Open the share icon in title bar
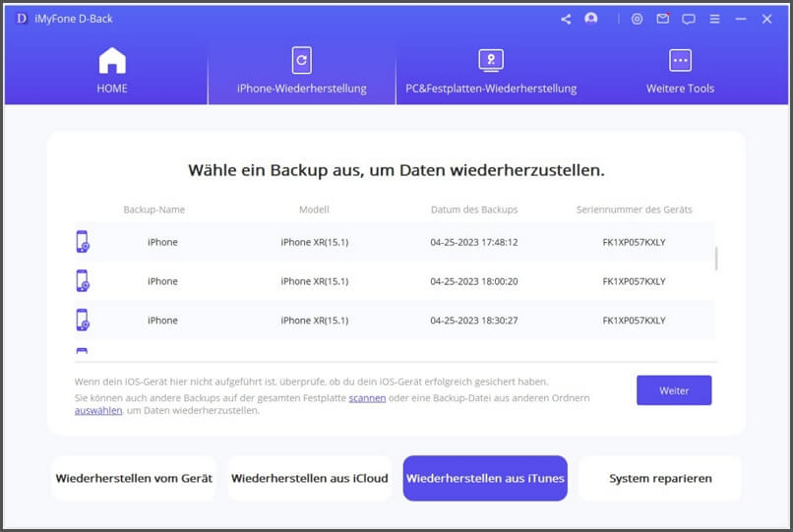This screenshot has width=793, height=532. click(566, 20)
